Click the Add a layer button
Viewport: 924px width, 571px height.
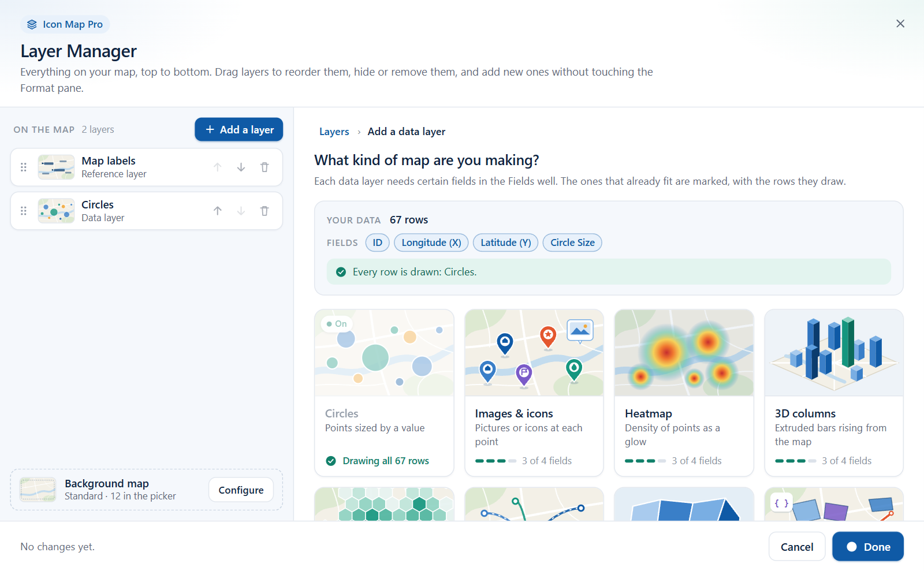[239, 129]
